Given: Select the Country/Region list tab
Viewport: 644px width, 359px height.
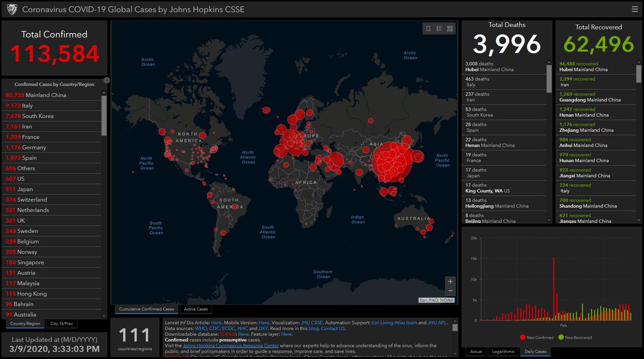Looking at the screenshot, I should click(25, 324).
